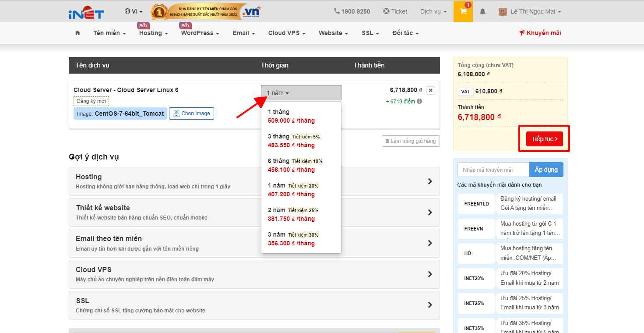Image resolution: width=644 pixels, height=333 pixels.
Task: Select the 3 tháng option
Action: point(301,141)
